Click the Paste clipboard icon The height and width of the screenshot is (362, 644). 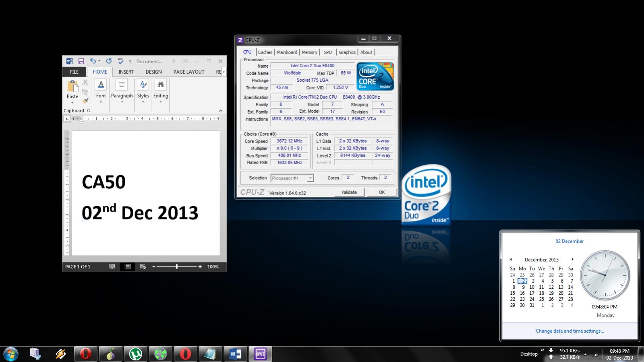[72, 86]
